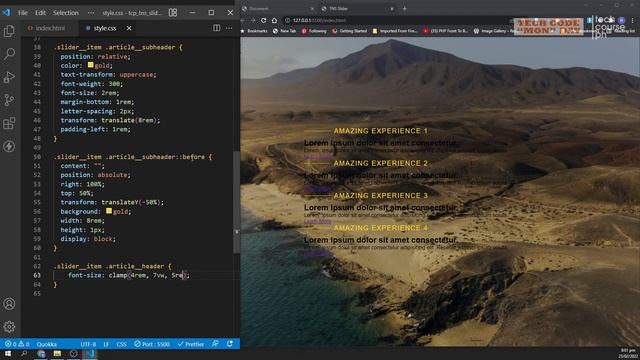Open editor More Actions ellipsis

pos(229,28)
